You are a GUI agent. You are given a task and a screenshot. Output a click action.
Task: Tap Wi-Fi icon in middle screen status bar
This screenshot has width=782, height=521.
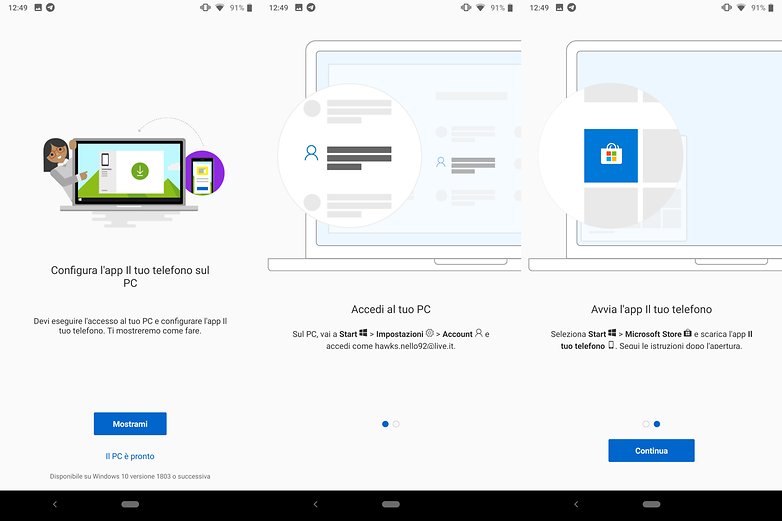[x=480, y=7]
